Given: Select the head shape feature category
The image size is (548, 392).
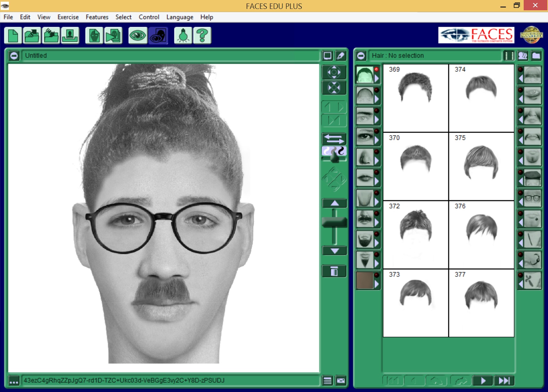Looking at the screenshot, I should [364, 95].
